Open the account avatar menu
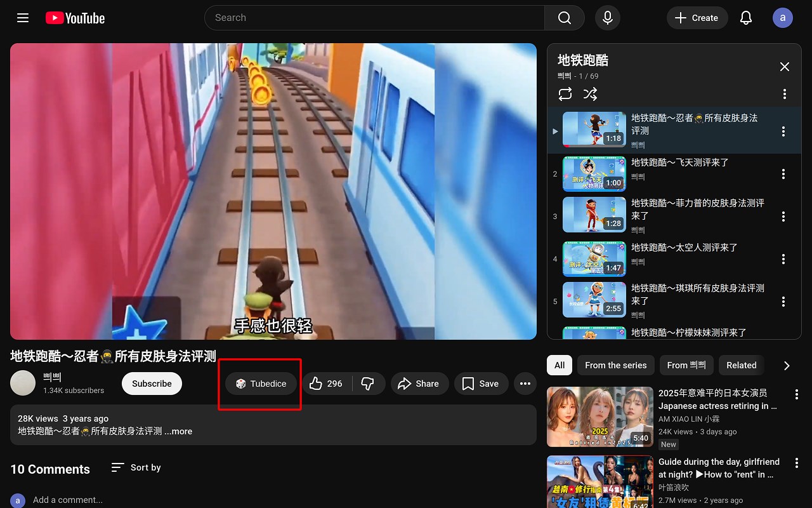 coord(783,18)
